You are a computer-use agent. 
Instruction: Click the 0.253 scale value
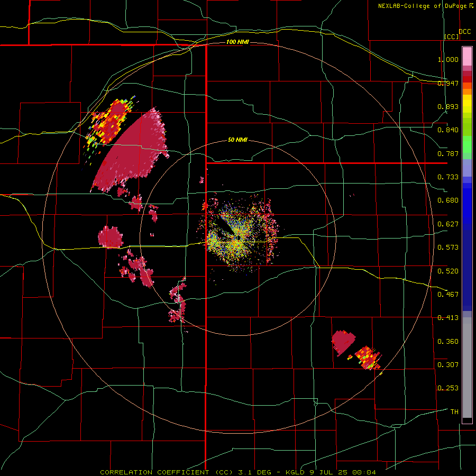(448, 388)
